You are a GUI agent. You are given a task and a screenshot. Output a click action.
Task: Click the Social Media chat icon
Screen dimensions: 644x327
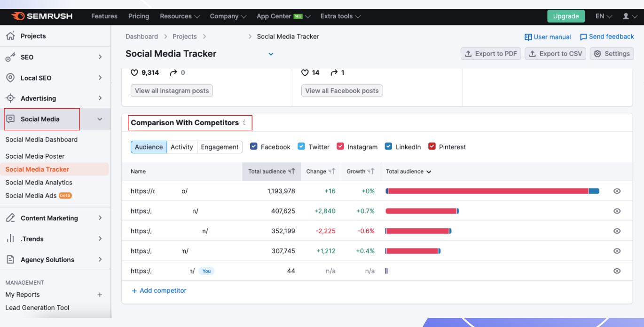pyautogui.click(x=10, y=119)
